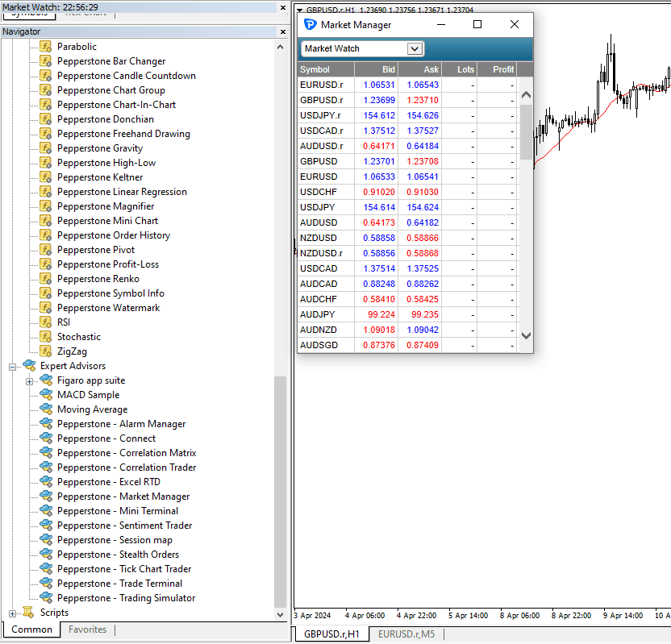Switch to the EURUSD.r,M5 chart tab

click(406, 634)
